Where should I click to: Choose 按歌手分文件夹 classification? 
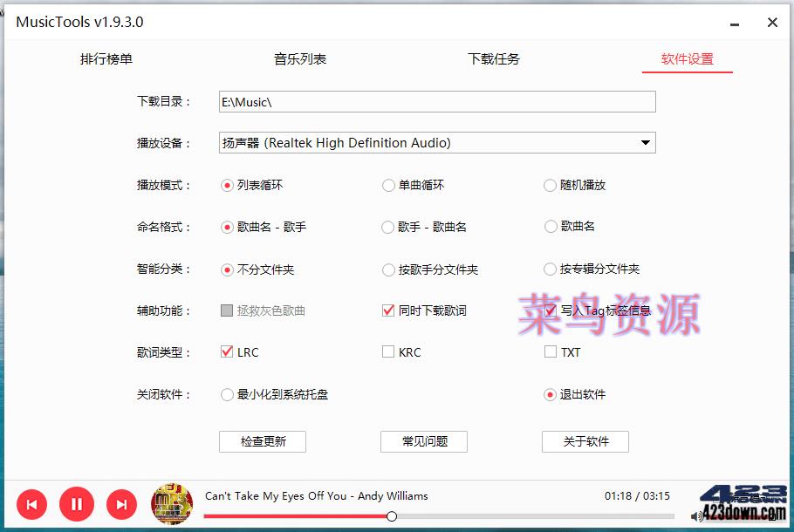coord(387,269)
